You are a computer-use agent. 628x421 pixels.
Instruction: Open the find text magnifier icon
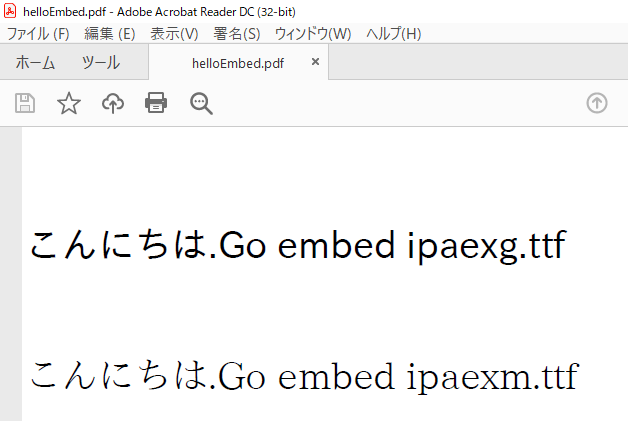[201, 104]
